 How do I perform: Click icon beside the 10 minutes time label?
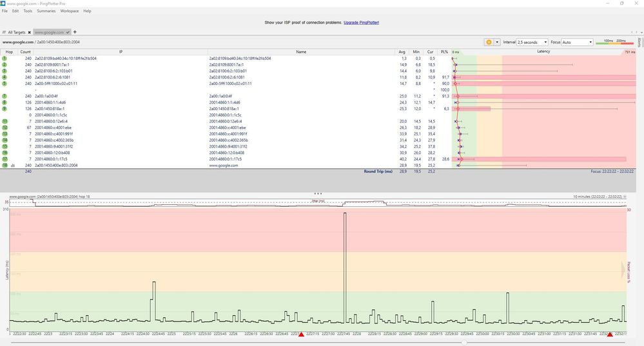pyautogui.click(x=625, y=197)
